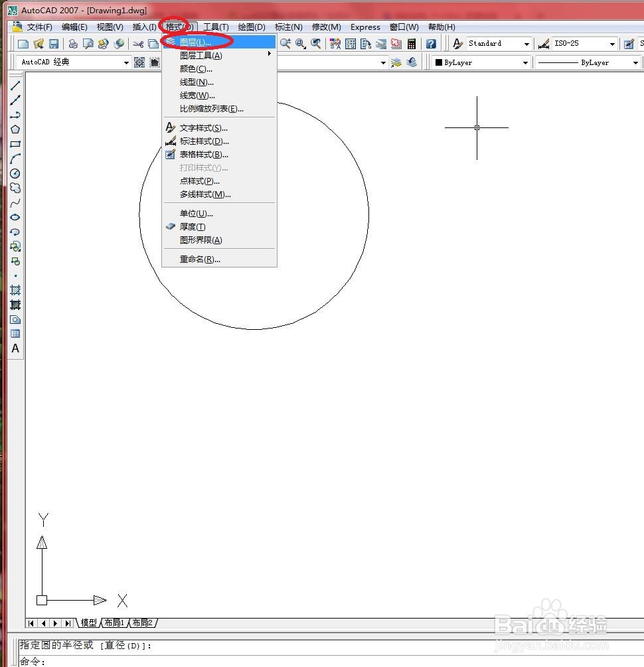Choose 单位(U)... menu item

pyautogui.click(x=219, y=213)
